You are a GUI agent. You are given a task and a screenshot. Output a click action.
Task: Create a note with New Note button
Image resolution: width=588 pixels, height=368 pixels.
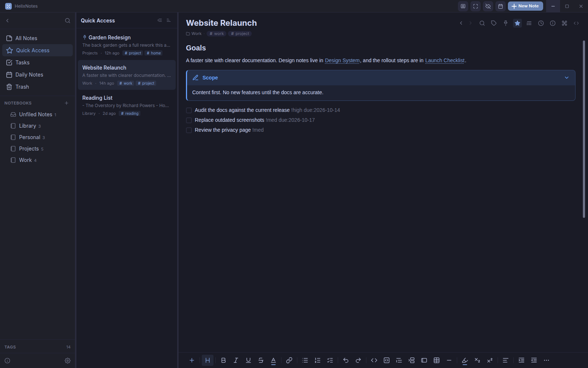click(x=525, y=6)
